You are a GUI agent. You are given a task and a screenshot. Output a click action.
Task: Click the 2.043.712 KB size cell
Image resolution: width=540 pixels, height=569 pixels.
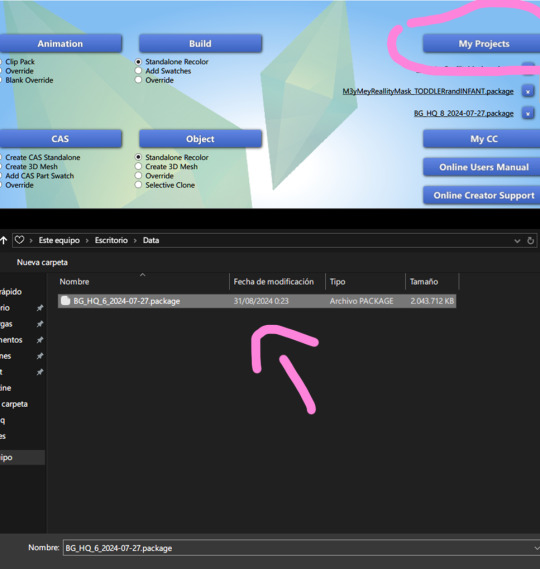432,301
